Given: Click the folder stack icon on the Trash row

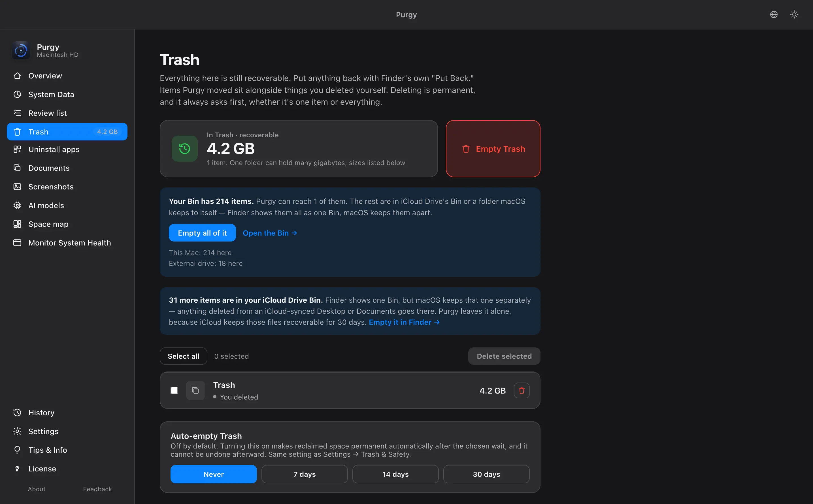Looking at the screenshot, I should [195, 390].
